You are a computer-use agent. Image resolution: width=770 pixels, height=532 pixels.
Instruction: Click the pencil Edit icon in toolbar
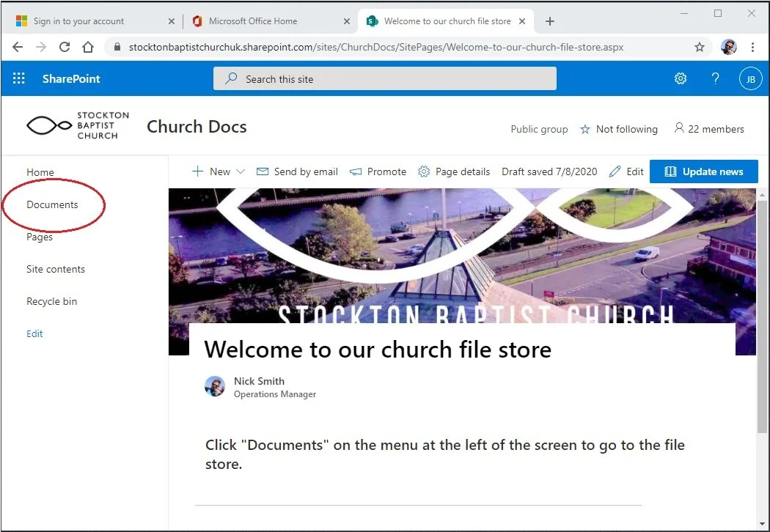coord(615,171)
